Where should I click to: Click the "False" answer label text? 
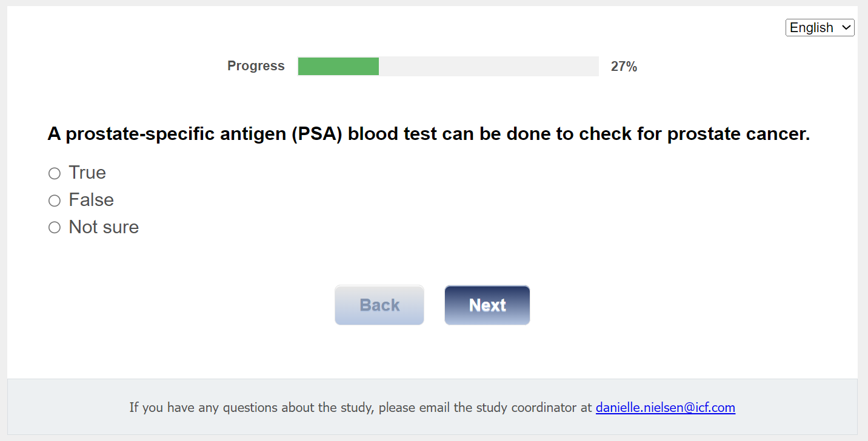(x=92, y=200)
